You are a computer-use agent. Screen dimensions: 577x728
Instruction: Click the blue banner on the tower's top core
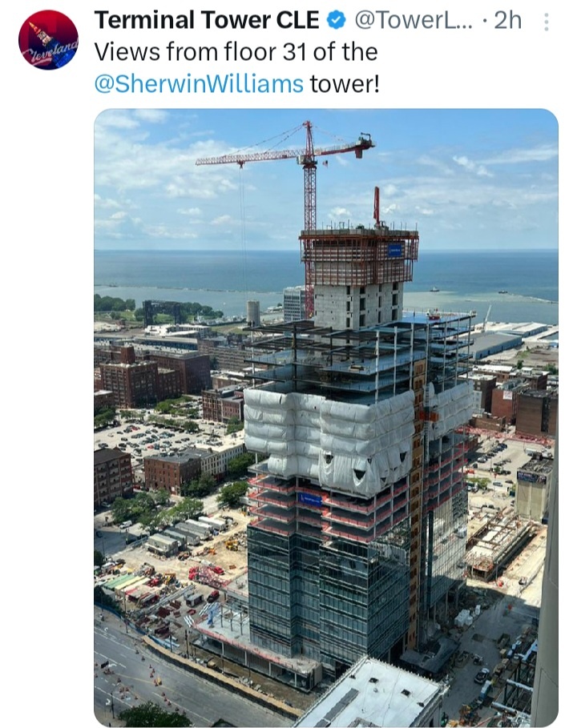point(395,251)
